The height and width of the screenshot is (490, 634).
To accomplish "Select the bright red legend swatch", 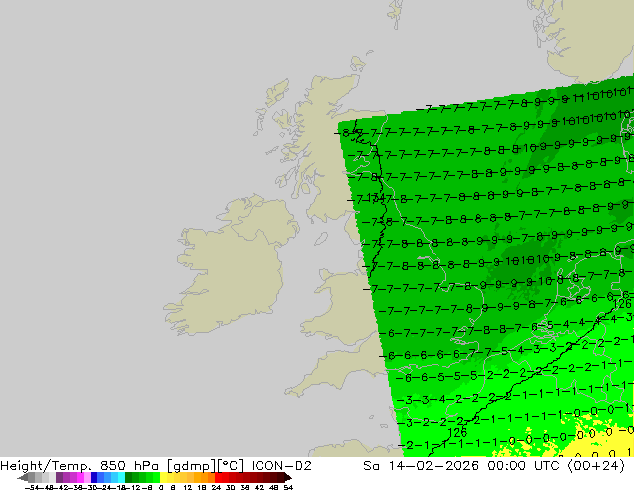I will coord(218,477).
